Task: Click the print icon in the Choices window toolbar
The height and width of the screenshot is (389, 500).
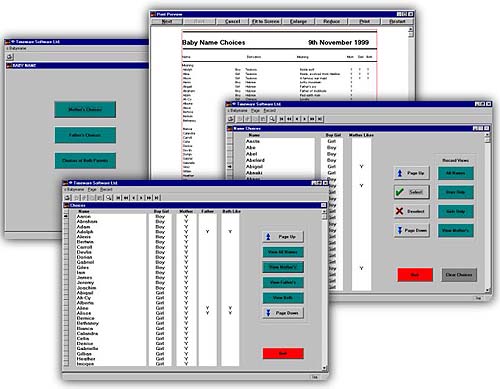Action: [x=68, y=198]
